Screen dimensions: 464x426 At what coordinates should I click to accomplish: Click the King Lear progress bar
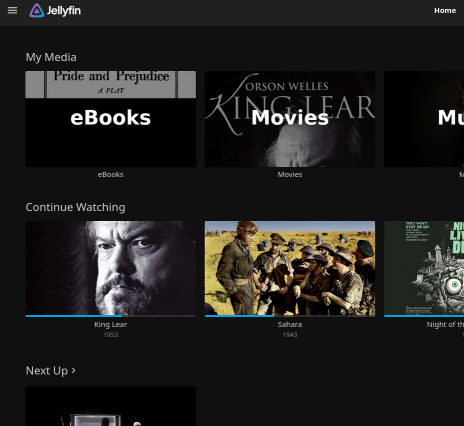tap(111, 316)
